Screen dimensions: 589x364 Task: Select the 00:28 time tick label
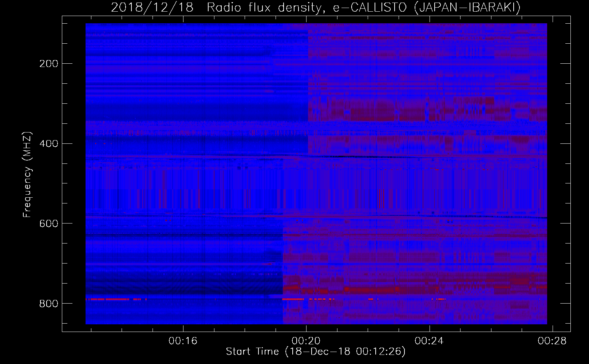click(x=552, y=341)
